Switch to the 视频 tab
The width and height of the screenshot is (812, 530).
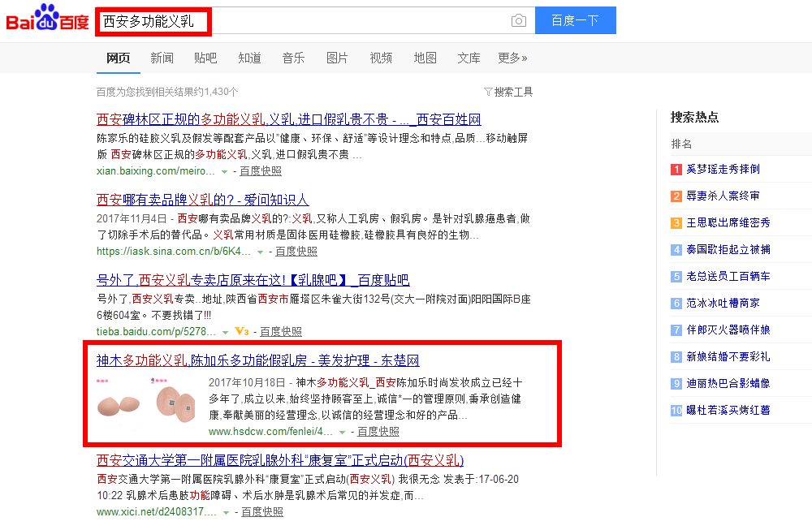pos(381,58)
